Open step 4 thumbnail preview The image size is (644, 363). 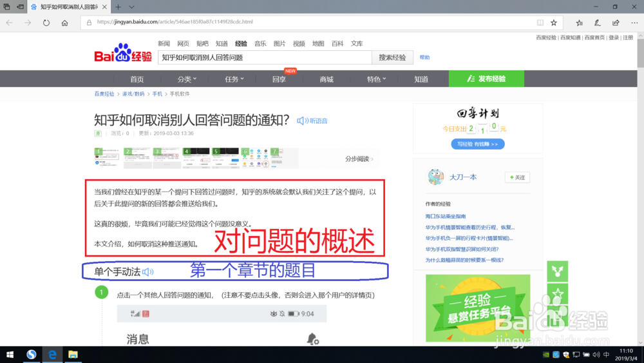196,158
